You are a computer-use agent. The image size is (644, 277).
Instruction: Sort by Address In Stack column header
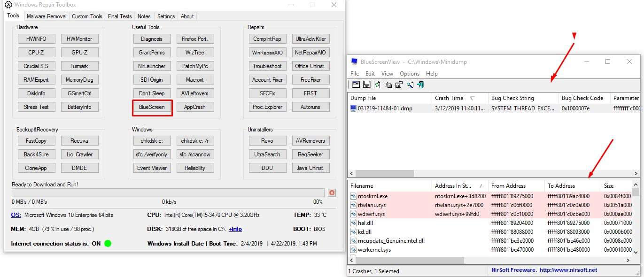tap(459, 186)
